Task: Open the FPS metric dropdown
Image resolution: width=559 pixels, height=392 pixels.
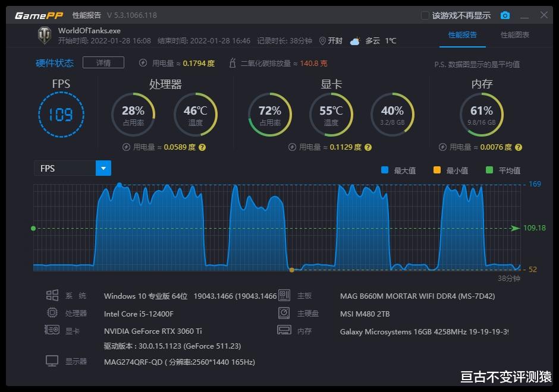Action: [x=103, y=168]
